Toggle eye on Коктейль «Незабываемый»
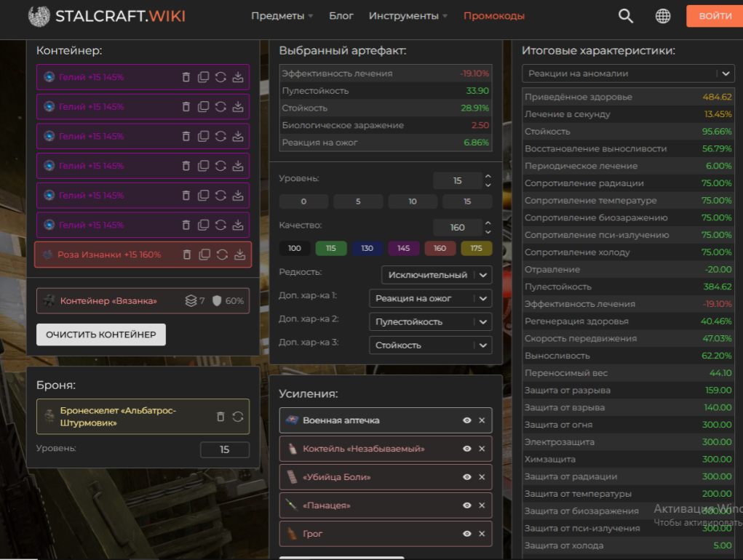This screenshot has width=743, height=560. click(x=466, y=449)
